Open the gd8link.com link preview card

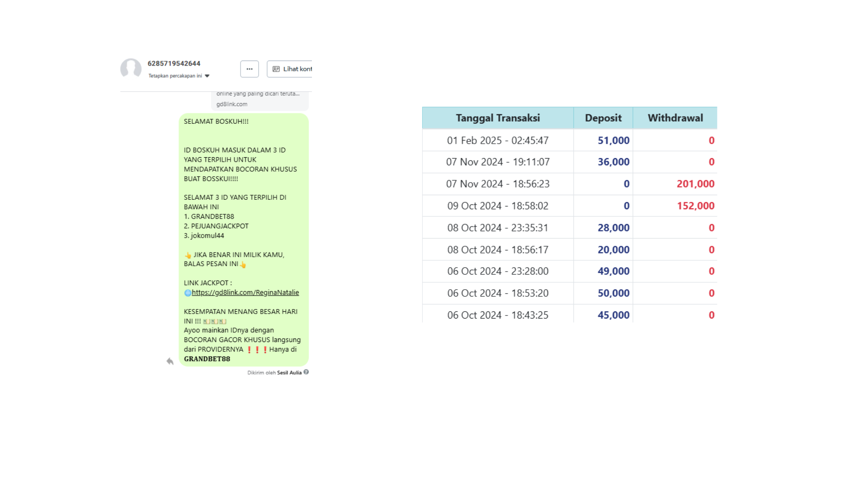point(259,101)
